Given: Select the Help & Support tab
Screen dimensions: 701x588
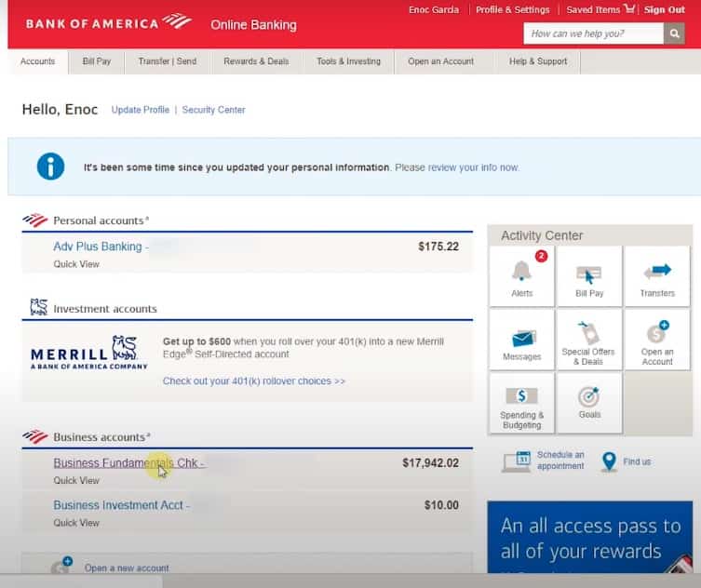Looking at the screenshot, I should click(x=538, y=61).
